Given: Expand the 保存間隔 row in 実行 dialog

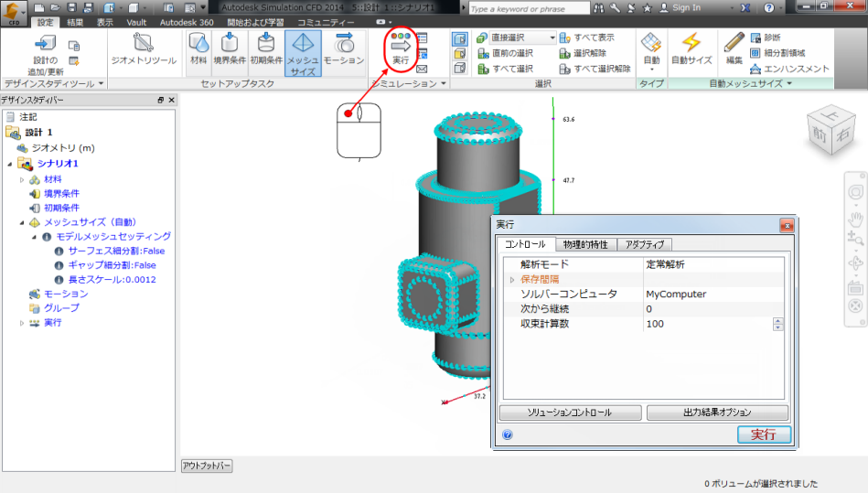Looking at the screenshot, I should point(512,279).
